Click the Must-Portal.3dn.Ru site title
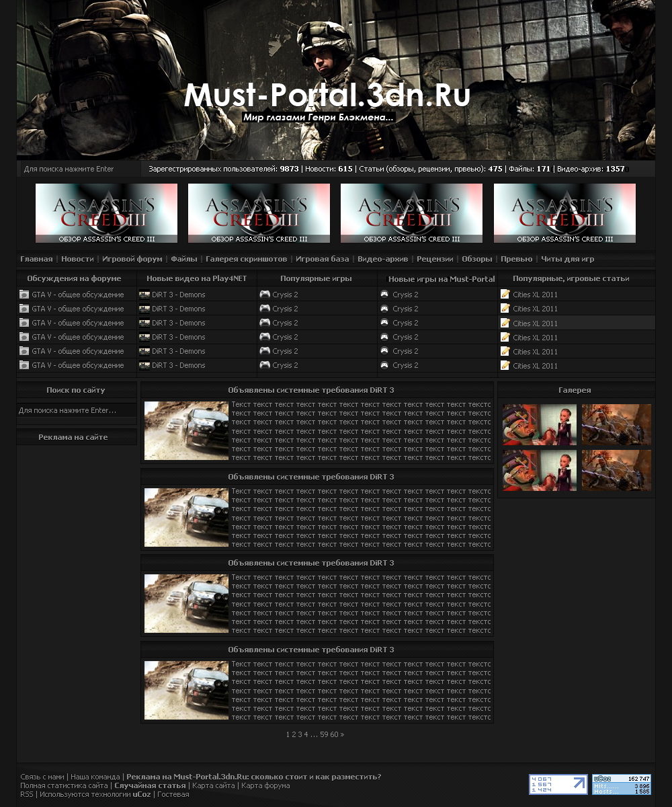The height and width of the screenshot is (807, 672). (327, 95)
